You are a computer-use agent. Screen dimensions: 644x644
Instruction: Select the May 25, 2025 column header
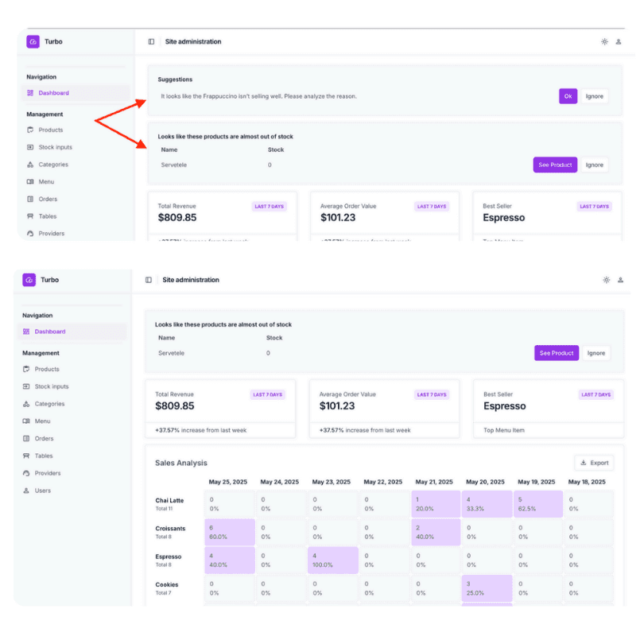[228, 482]
